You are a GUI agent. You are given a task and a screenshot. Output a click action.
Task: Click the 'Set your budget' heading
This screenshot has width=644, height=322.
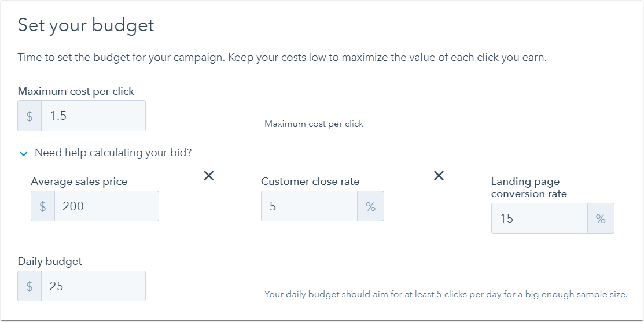(x=86, y=25)
